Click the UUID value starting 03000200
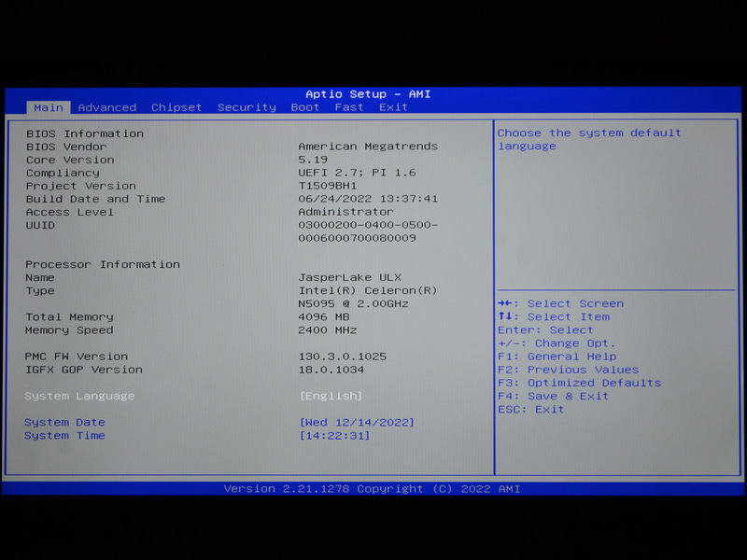The image size is (747, 560). tap(368, 231)
